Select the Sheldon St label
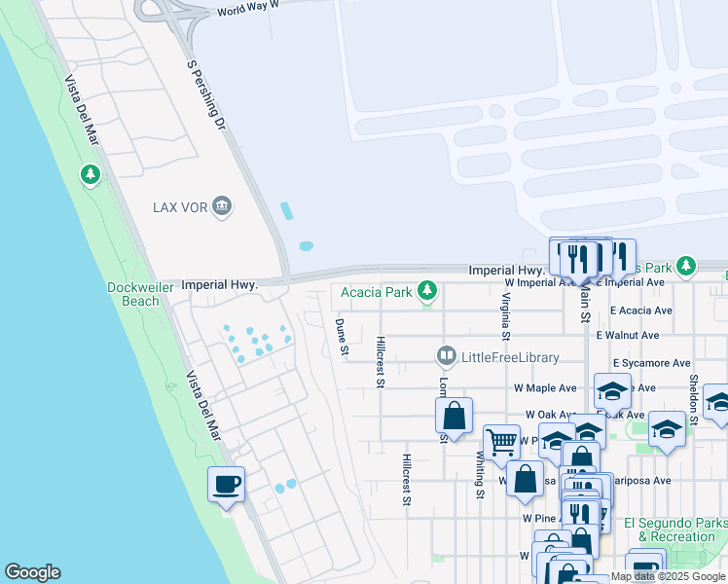Screen dimensions: 728x584 tap(694, 400)
